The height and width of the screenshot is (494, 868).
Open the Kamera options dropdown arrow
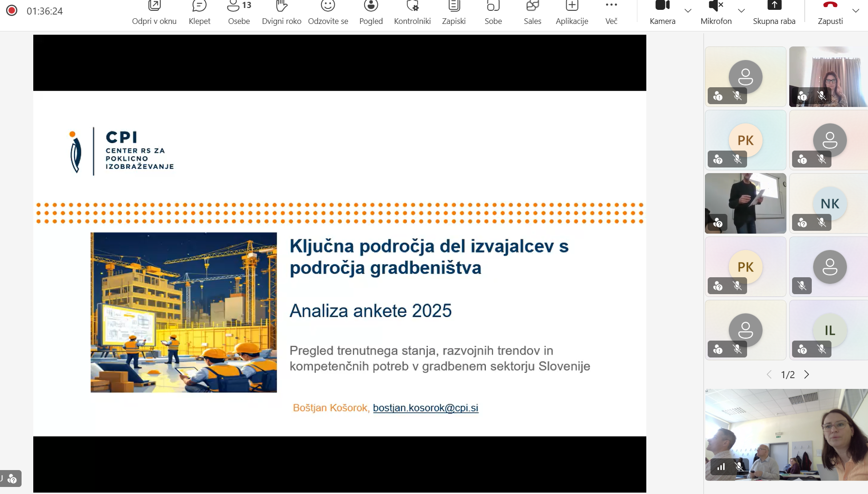point(688,11)
